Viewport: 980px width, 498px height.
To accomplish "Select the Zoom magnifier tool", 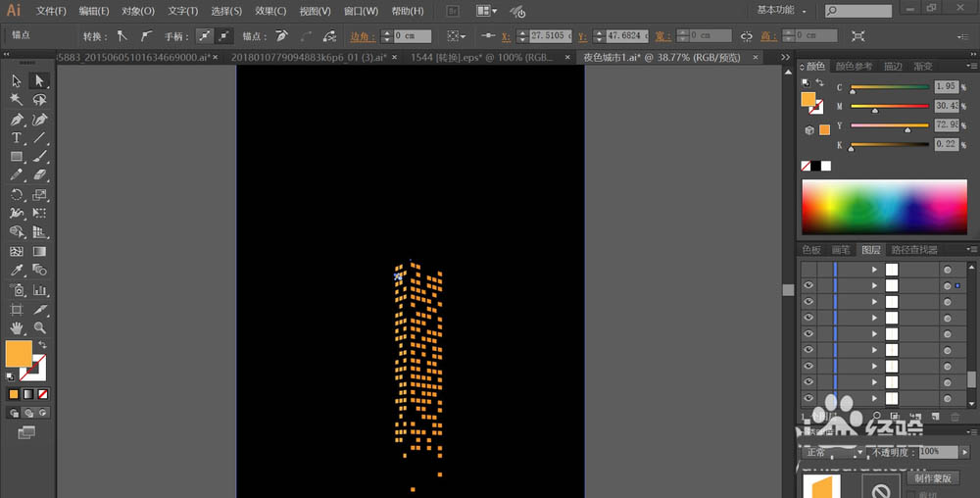I will [39, 327].
